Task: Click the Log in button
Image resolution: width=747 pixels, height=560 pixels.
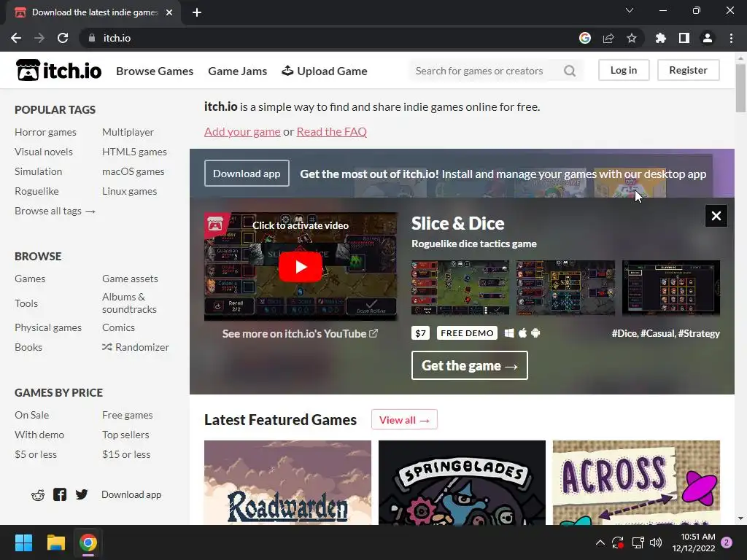Action: (x=624, y=70)
